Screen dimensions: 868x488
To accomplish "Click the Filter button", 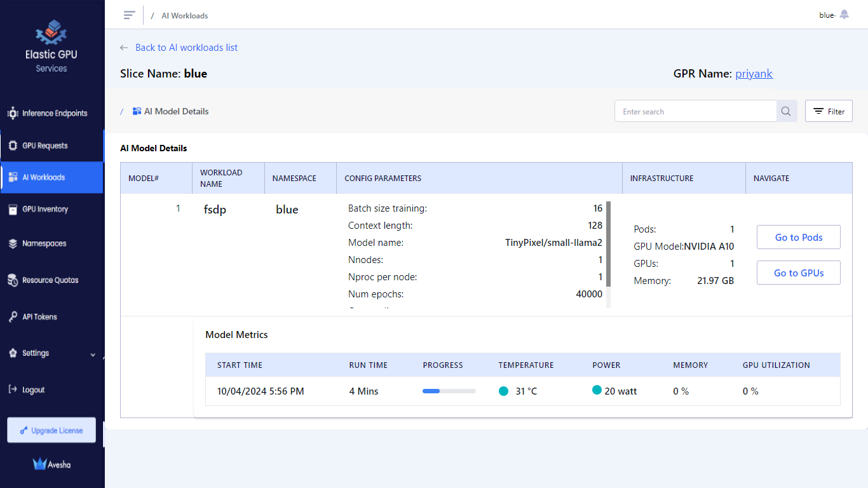I will click(x=829, y=111).
